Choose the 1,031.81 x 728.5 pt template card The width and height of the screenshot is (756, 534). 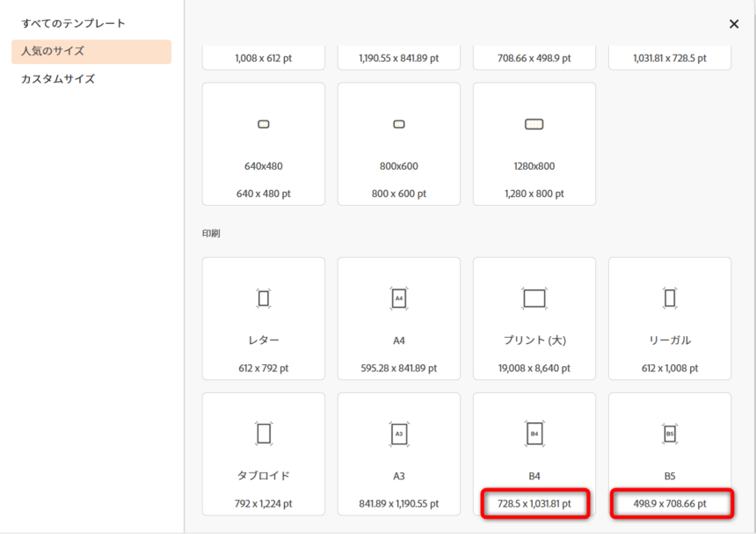pos(669,57)
